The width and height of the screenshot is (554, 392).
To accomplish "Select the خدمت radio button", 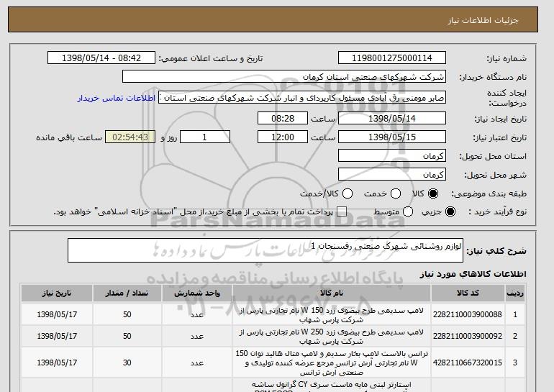I will point(396,193).
